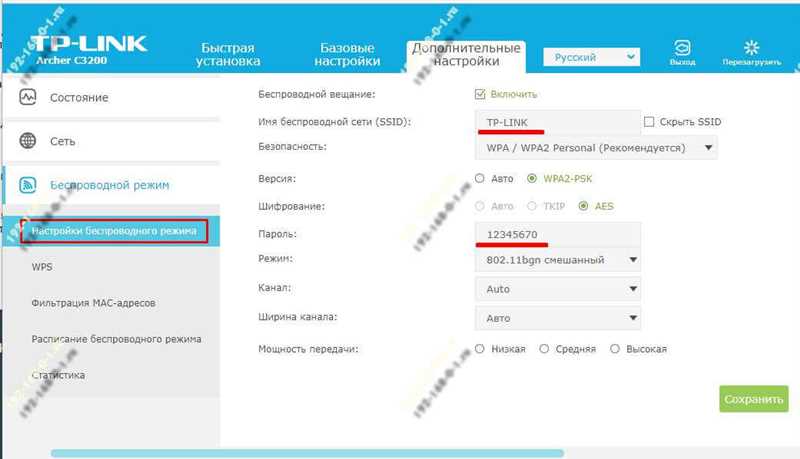Click the Пароль field containing 12345670
Viewport: 800px width, 459px height.
(558, 235)
